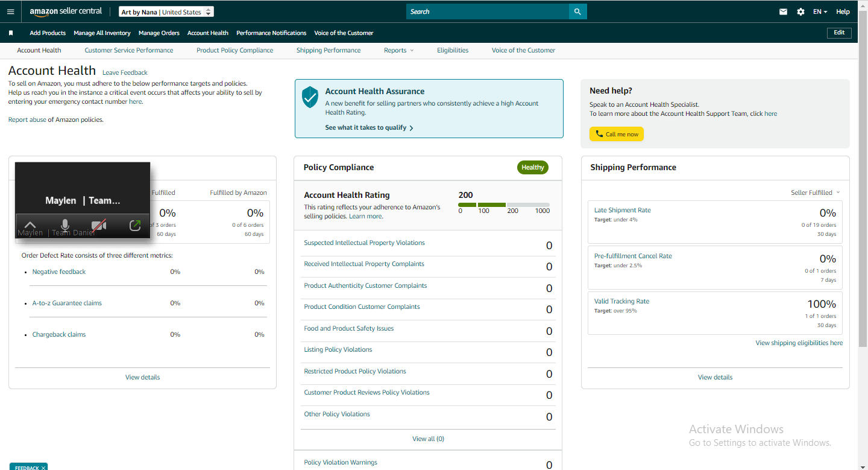Click View details under Order Defect Rate
868x470 pixels.
pos(143,377)
